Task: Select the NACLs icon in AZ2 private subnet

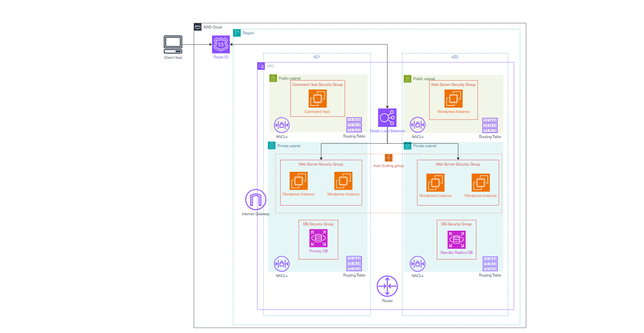Action: 417,264
